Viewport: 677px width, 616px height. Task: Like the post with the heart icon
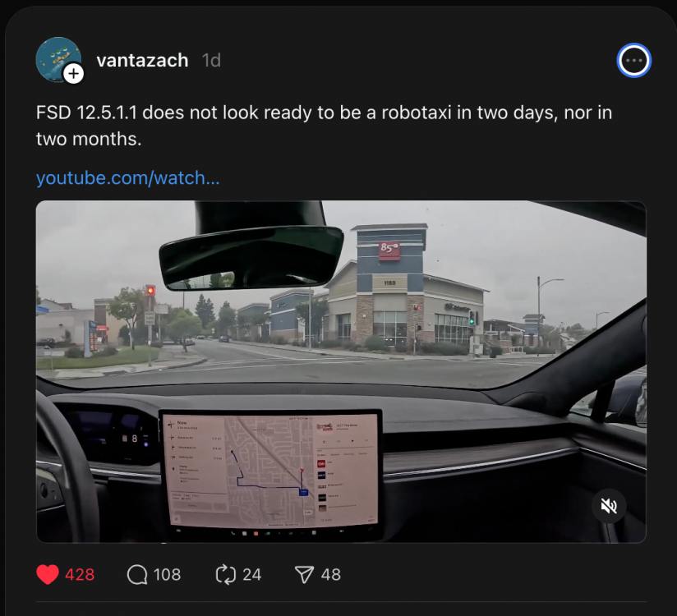pyautogui.click(x=48, y=575)
